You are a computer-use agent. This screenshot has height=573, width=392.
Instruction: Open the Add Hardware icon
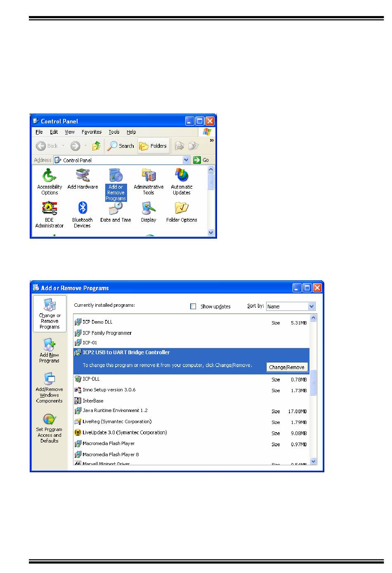(x=83, y=179)
